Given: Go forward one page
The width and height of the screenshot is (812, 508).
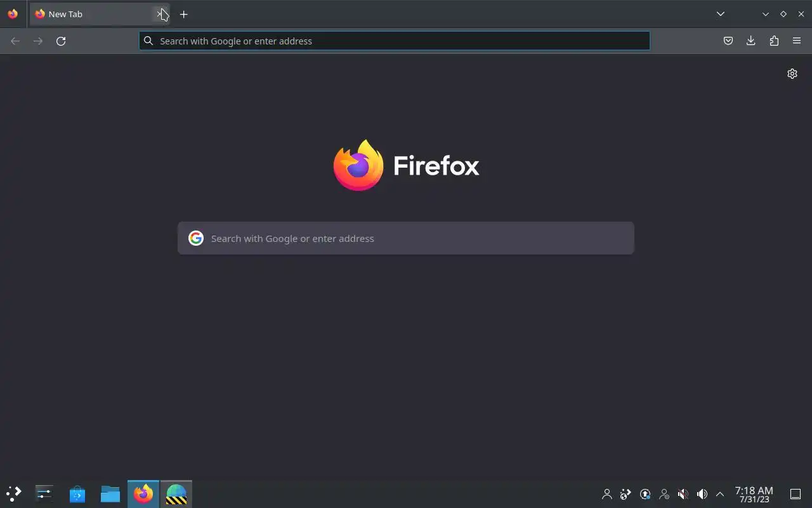Looking at the screenshot, I should point(38,41).
